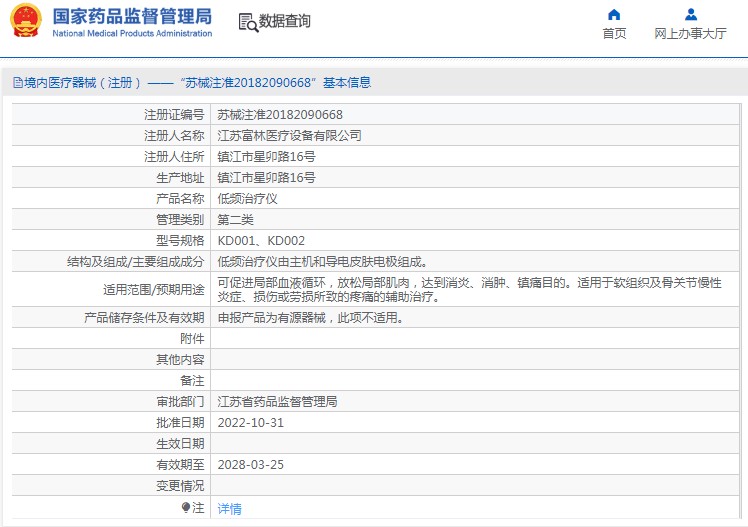Click the 注册人住所 label

tap(174, 157)
